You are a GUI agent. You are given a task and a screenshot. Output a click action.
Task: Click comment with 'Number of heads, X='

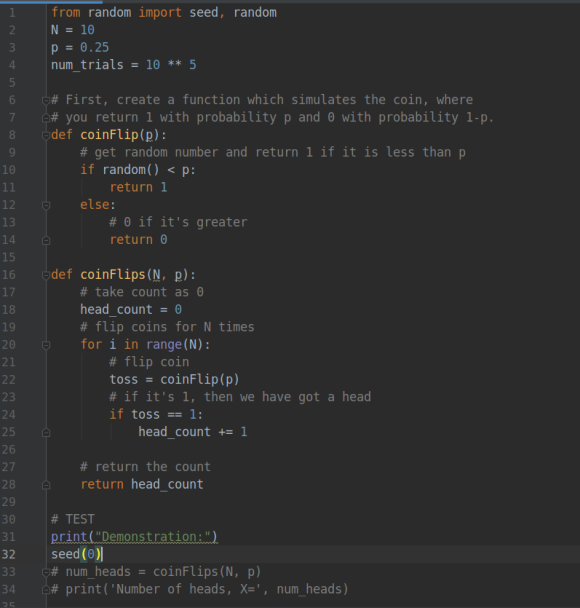tap(200, 589)
